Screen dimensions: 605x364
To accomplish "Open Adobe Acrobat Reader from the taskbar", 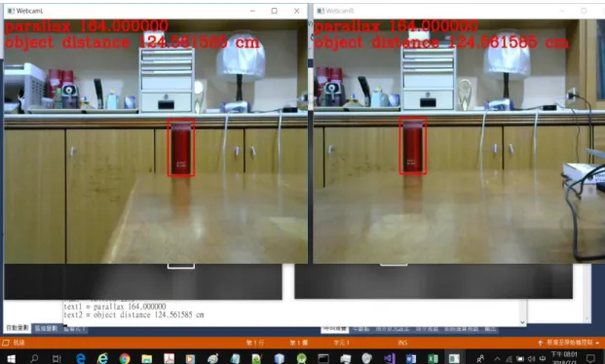I will point(169,358).
